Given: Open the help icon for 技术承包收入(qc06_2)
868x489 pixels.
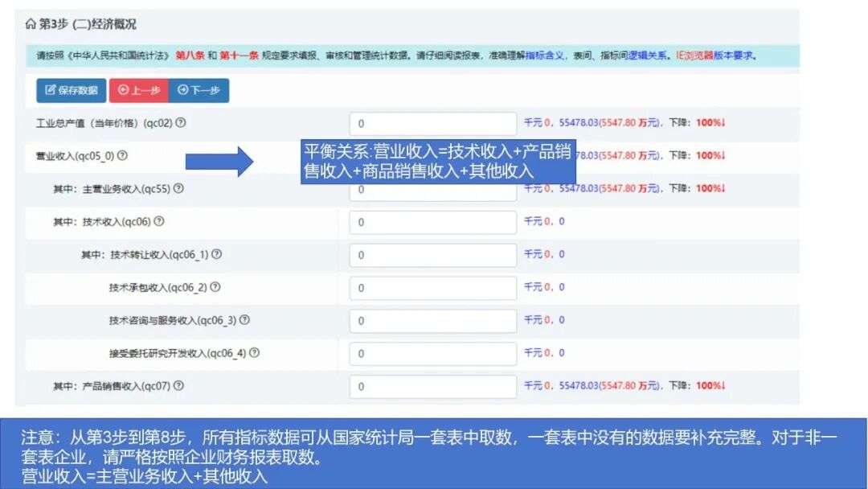Looking at the screenshot, I should (x=217, y=287).
